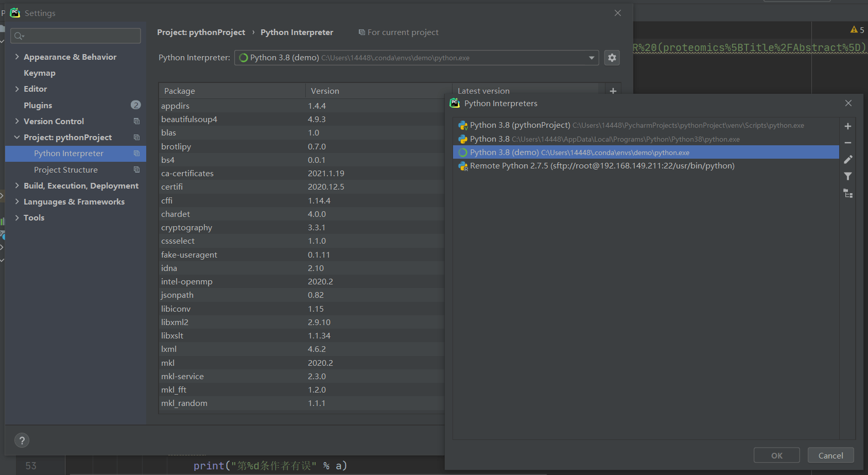Image resolution: width=868 pixels, height=475 pixels.
Task: Open the Python Interpreter dropdown
Action: pos(416,58)
